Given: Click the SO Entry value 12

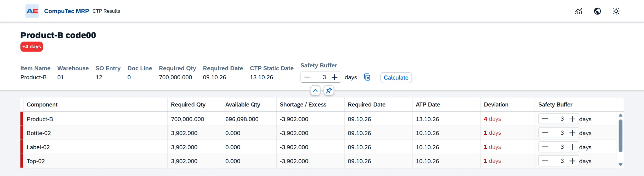Looking at the screenshot, I should pos(99,77).
